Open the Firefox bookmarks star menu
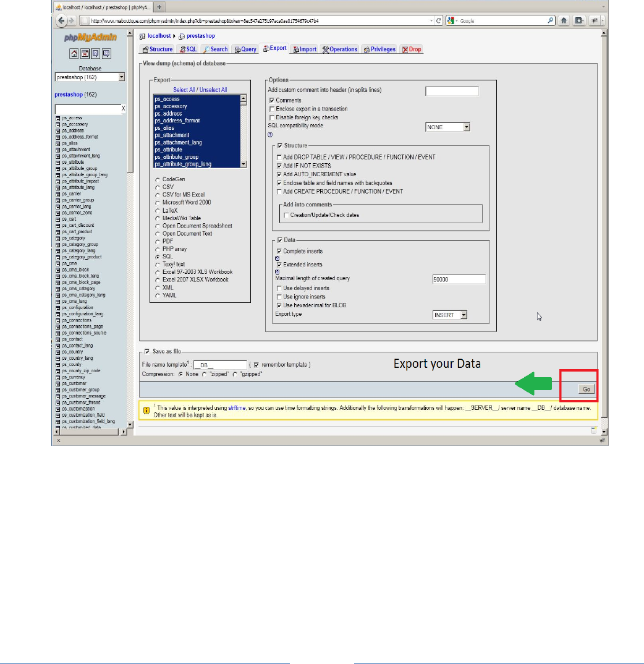 pyautogui.click(x=578, y=20)
